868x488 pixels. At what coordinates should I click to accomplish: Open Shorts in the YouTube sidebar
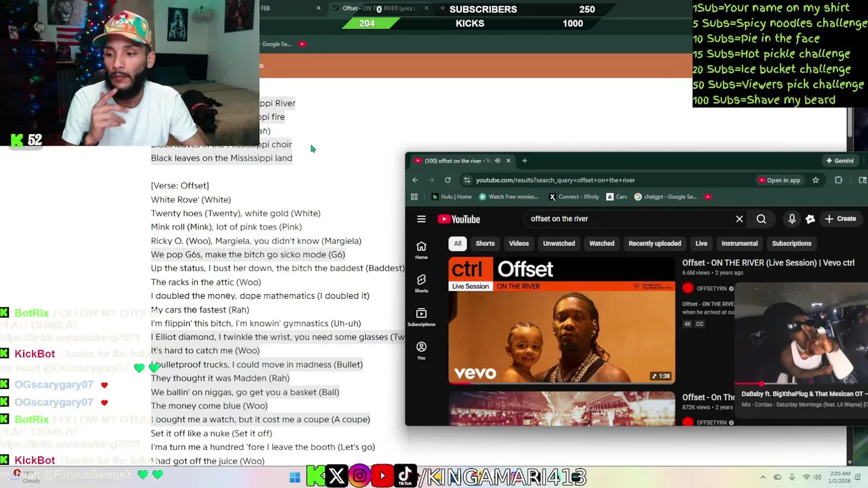click(x=421, y=283)
